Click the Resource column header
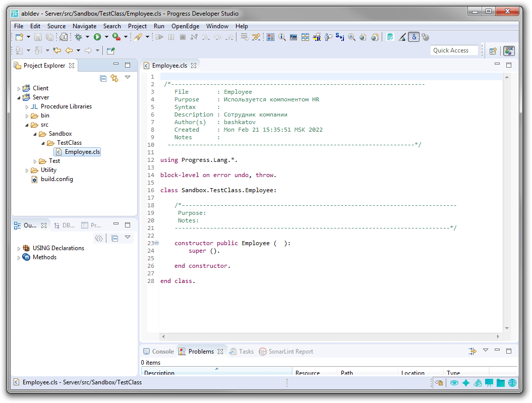 coord(315,371)
